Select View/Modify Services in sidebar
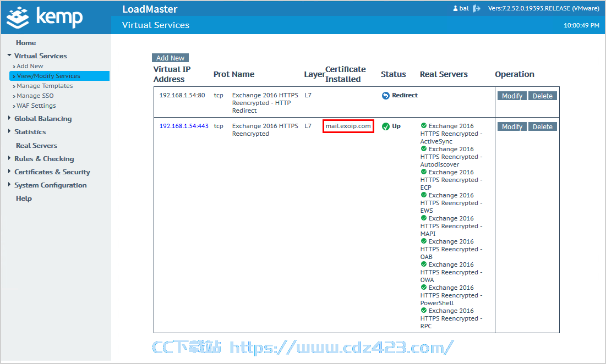The width and height of the screenshot is (606, 364). [59, 76]
